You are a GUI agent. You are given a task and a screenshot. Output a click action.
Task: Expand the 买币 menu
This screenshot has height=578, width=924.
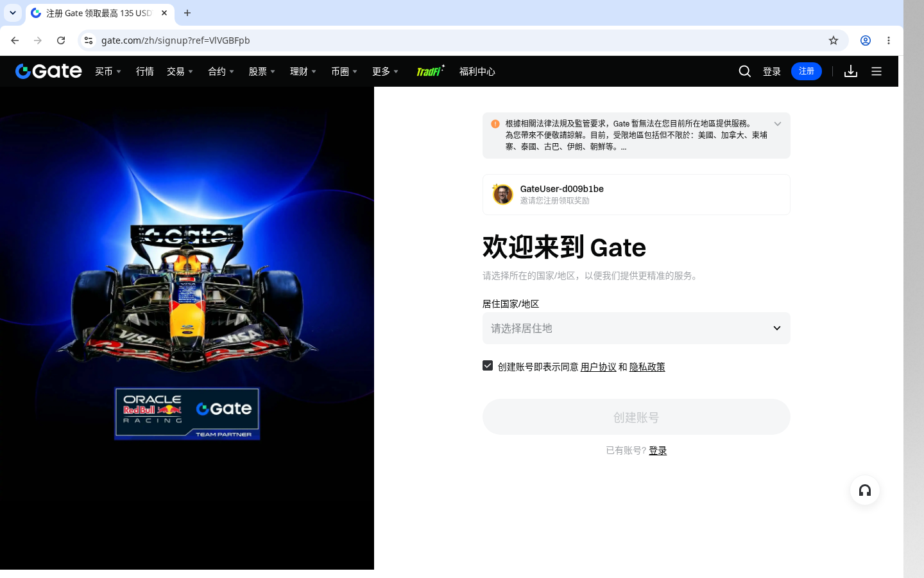coord(108,71)
